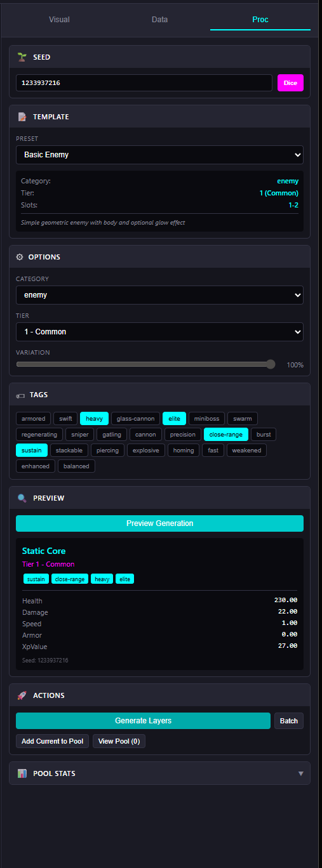Click the seedling icon beside SEED
The height and width of the screenshot is (868, 322).
22,57
